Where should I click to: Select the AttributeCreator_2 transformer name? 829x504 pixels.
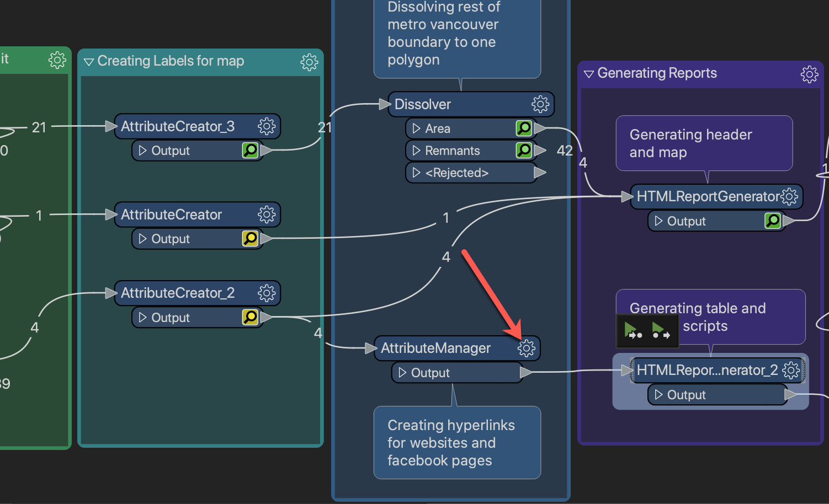pyautogui.click(x=178, y=293)
